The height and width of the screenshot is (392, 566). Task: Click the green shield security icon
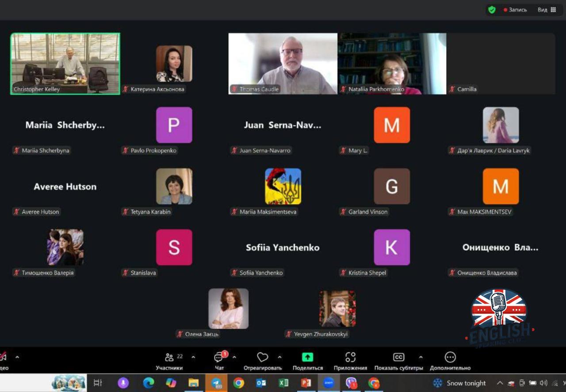492,10
